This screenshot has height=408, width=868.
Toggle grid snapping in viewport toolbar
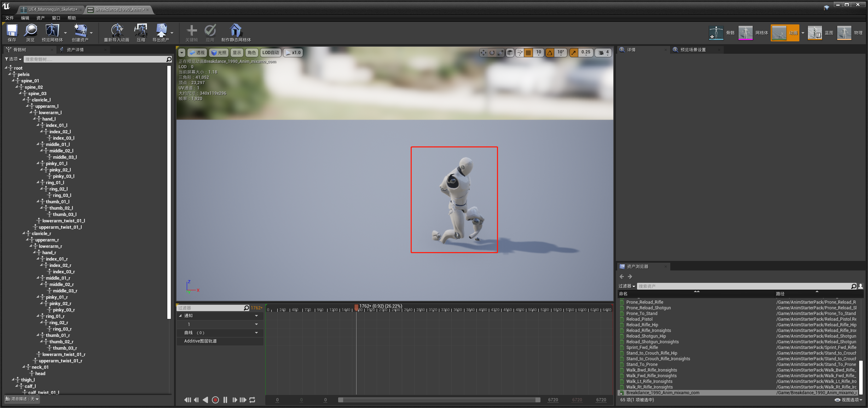pyautogui.click(x=528, y=53)
